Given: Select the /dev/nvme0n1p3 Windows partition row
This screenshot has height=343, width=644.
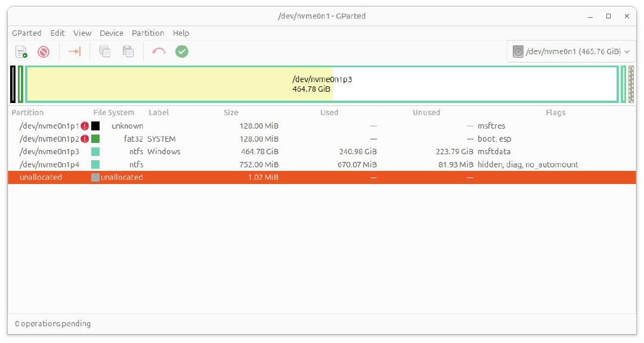Looking at the screenshot, I should pos(239,151).
